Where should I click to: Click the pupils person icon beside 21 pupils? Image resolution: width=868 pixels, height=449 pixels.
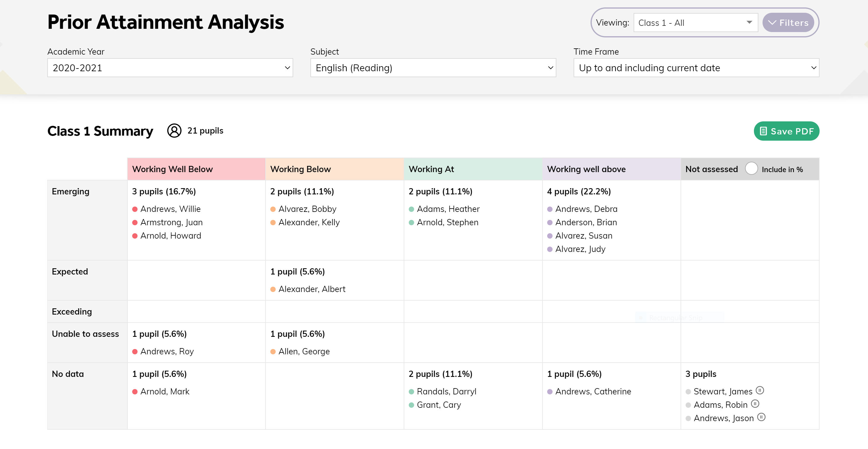point(174,131)
